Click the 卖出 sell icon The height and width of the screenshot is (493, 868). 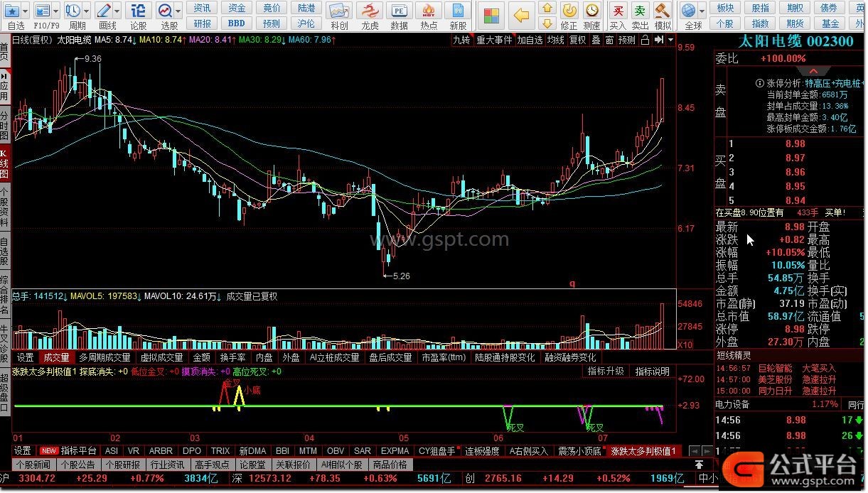pyautogui.click(x=641, y=11)
